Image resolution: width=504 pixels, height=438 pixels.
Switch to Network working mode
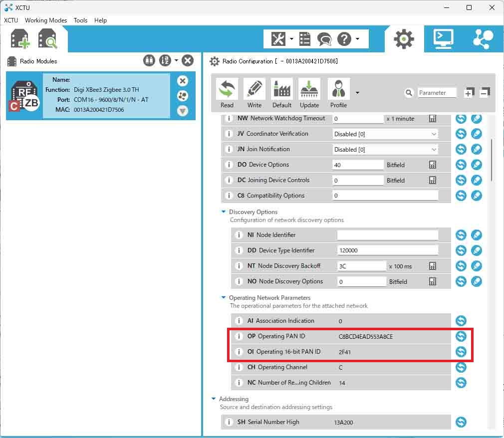coord(483,39)
